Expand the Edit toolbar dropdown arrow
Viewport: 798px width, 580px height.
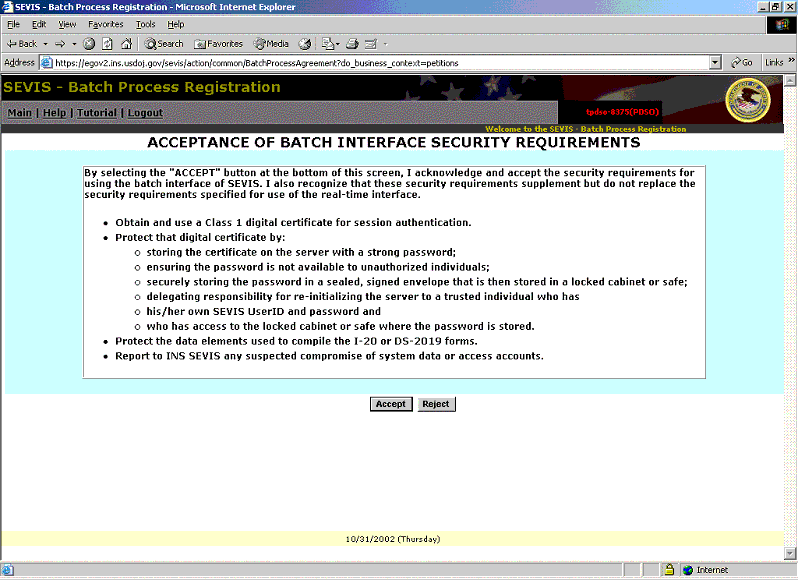click(385, 44)
